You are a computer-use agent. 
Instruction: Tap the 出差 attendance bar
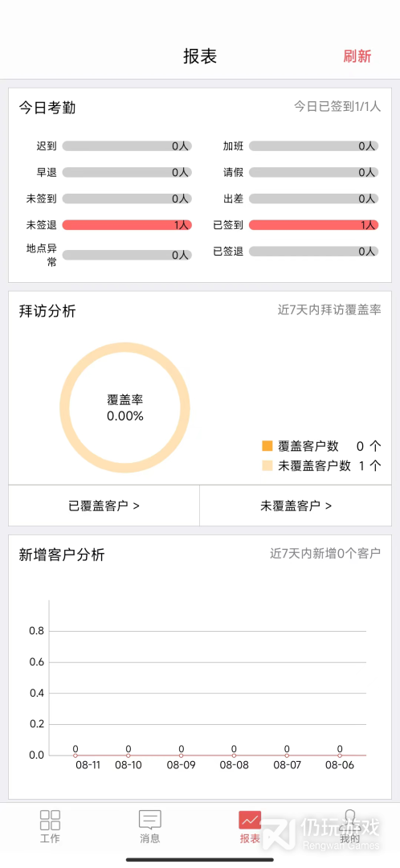[314, 199]
